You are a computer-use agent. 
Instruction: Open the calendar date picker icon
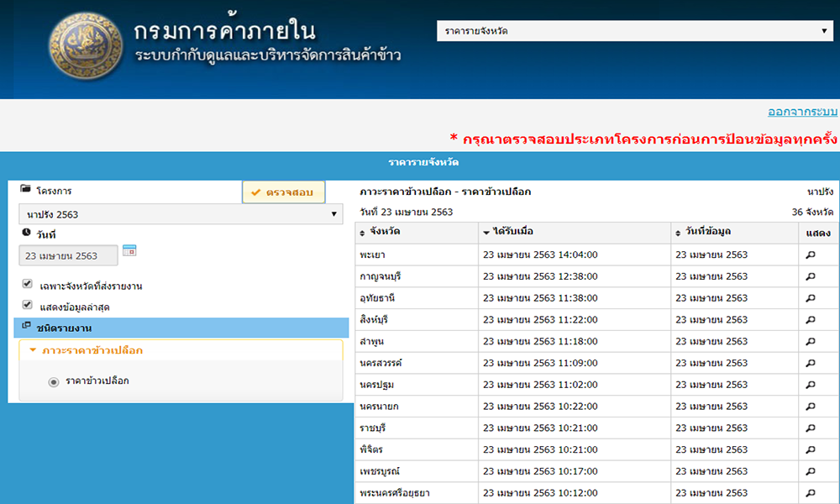[129, 250]
